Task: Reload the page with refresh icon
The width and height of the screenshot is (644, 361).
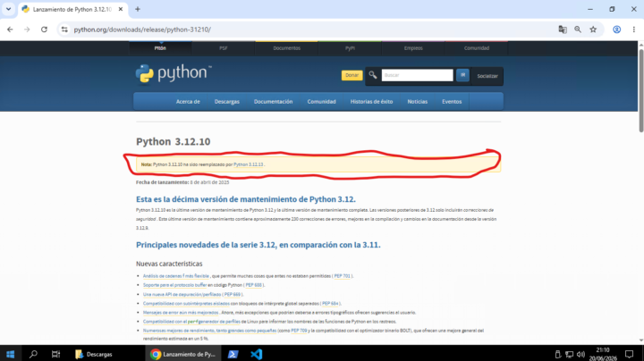Action: click(44, 29)
